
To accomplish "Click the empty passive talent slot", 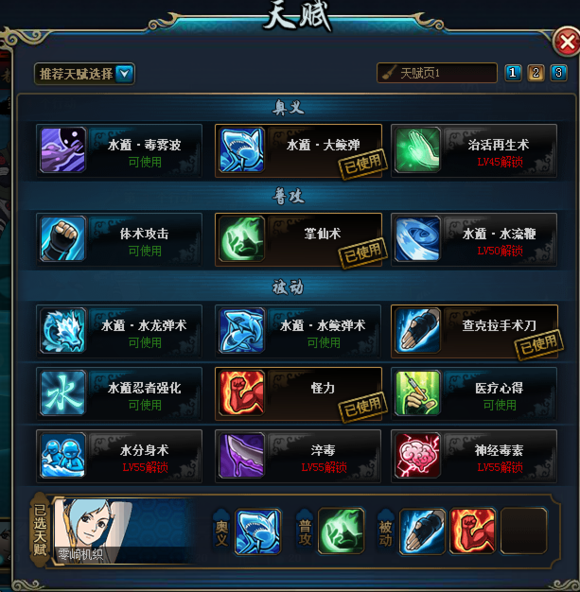I will [524, 531].
